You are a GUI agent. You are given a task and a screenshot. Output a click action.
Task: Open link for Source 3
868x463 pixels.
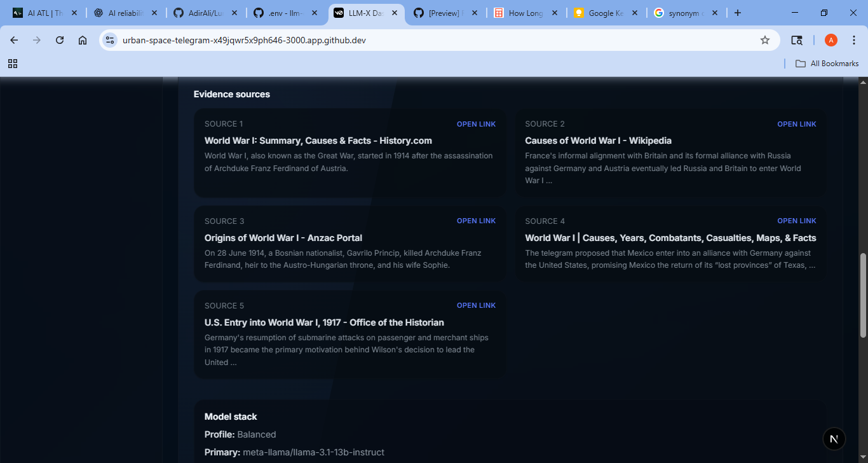(x=476, y=221)
